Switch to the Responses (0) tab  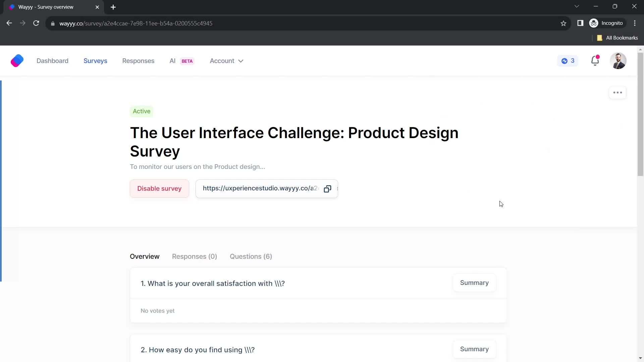(x=195, y=256)
